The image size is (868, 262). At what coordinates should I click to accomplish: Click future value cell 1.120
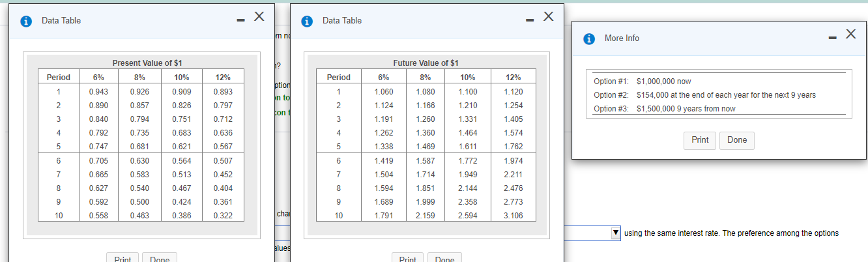(x=513, y=92)
